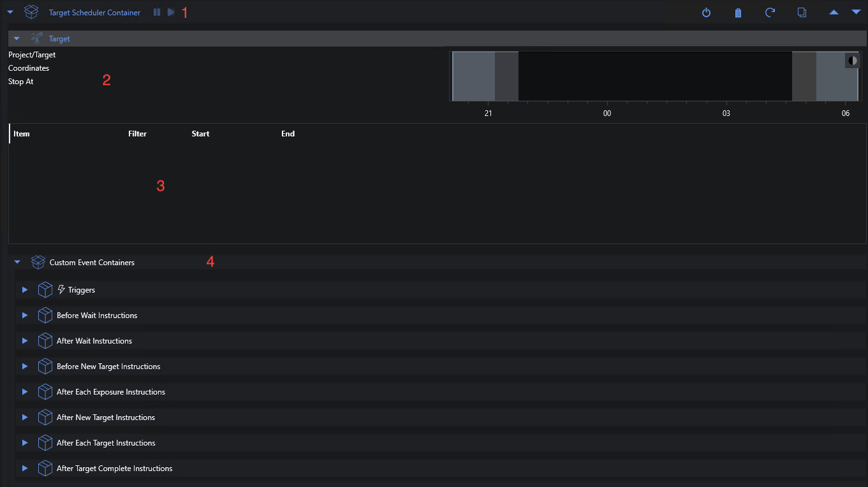
Task: Select the After Each Exposure Instructions label
Action: tap(111, 392)
